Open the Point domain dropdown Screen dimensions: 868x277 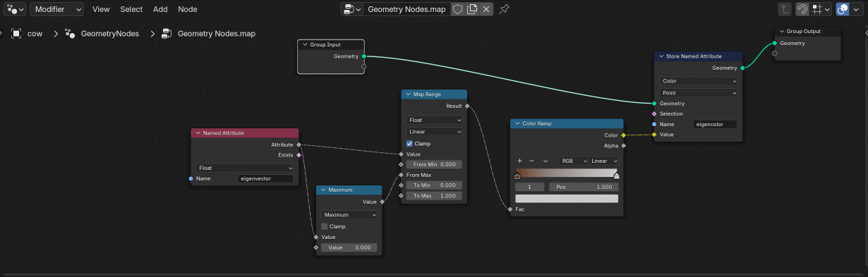tap(699, 92)
